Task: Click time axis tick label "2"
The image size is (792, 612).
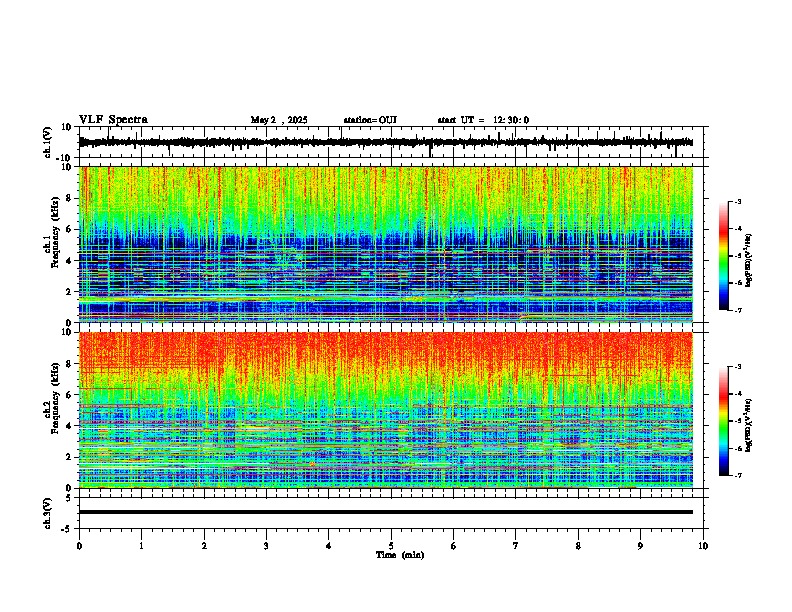Action: [x=204, y=546]
